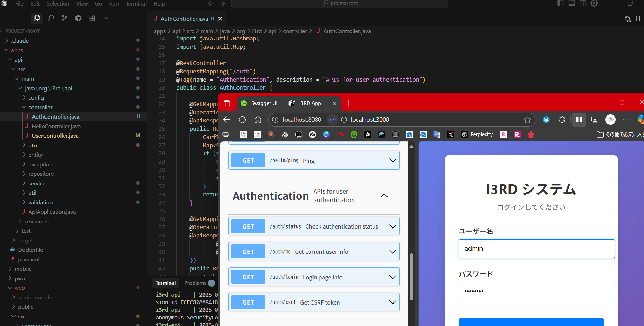Split the editor to the right

pos(639,19)
